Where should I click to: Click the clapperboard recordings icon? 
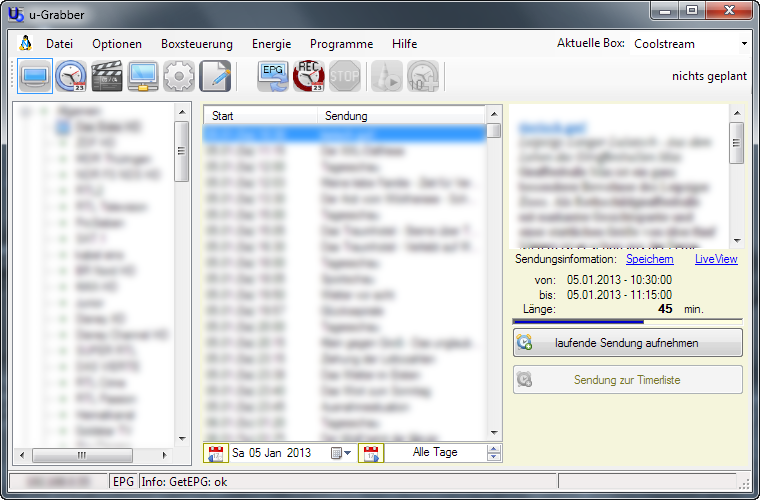click(107, 76)
